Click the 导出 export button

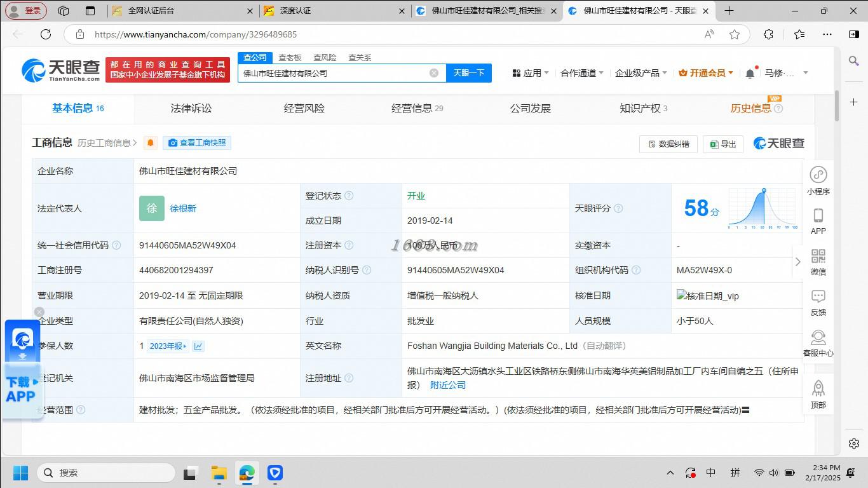click(723, 144)
